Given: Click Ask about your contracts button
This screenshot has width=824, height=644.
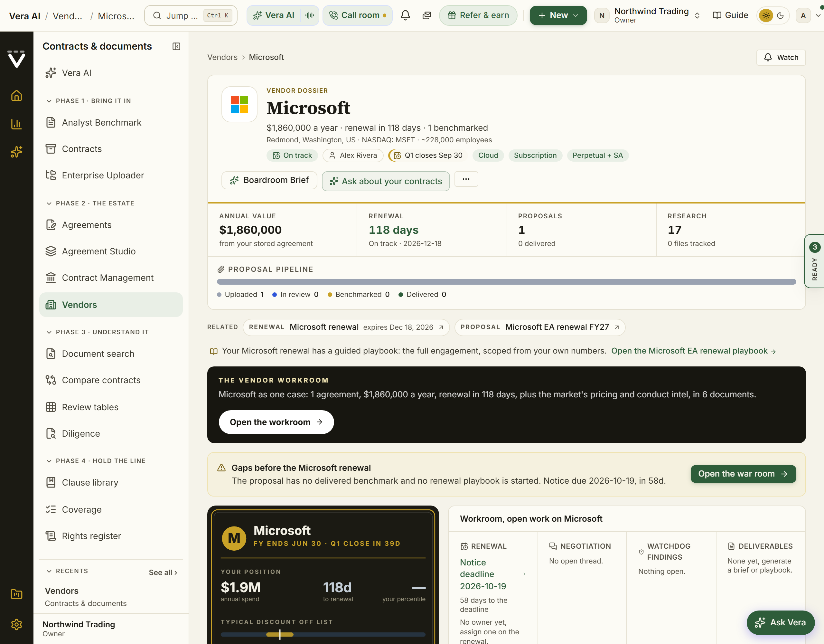Looking at the screenshot, I should (x=386, y=181).
